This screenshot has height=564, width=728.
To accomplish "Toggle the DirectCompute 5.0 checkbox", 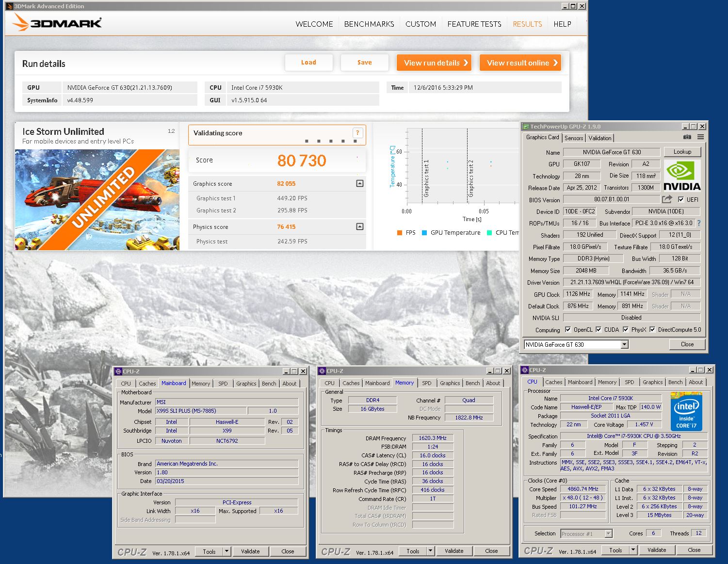I will pyautogui.click(x=652, y=329).
